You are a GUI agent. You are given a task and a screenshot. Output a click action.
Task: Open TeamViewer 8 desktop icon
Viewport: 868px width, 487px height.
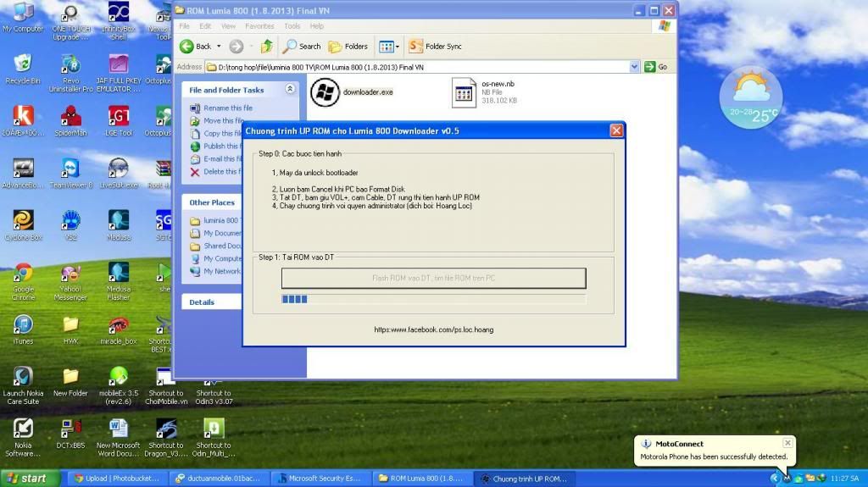71,173
